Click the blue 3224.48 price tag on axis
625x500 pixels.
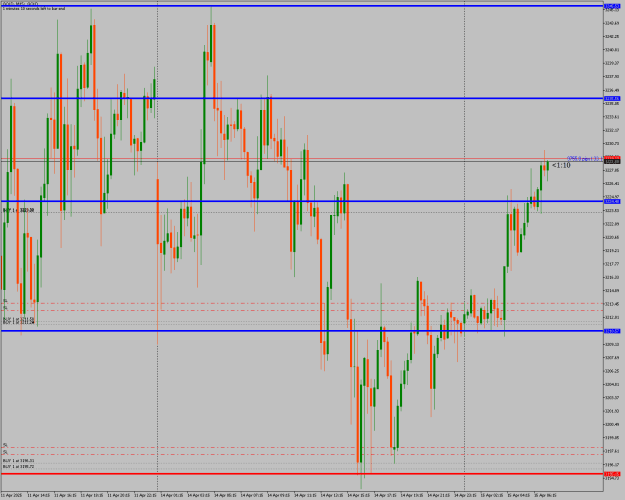(612, 201)
